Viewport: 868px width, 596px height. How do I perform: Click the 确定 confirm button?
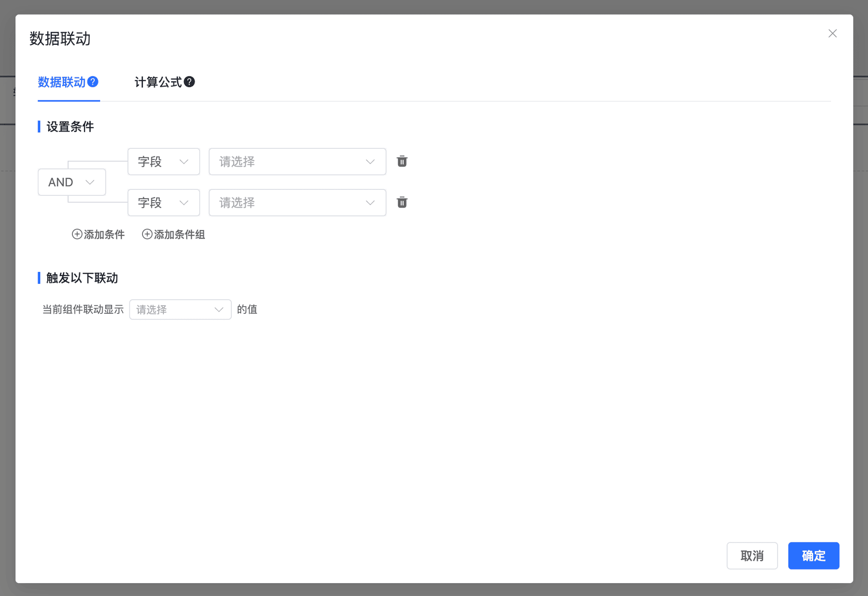click(814, 556)
